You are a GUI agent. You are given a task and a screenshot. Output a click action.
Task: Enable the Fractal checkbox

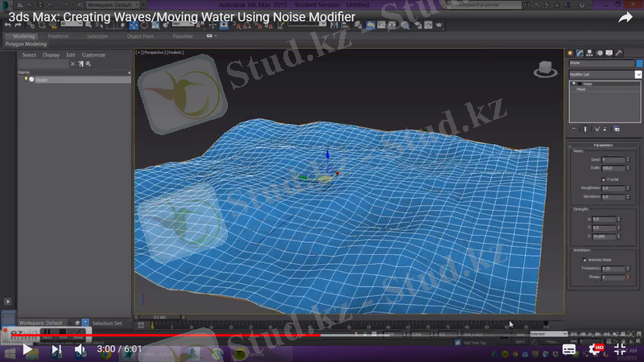click(x=604, y=179)
